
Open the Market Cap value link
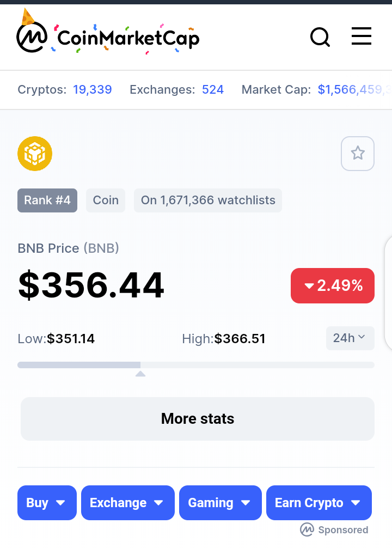coord(354,89)
